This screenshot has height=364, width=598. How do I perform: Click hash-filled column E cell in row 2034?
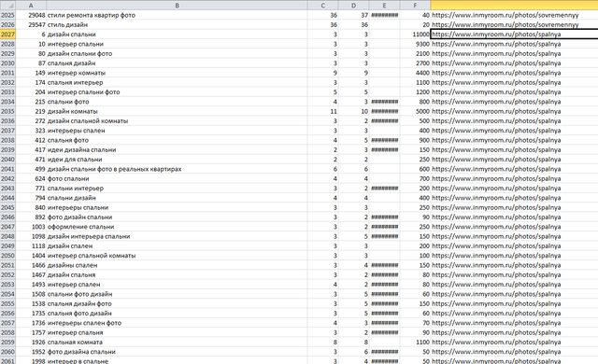pos(384,102)
